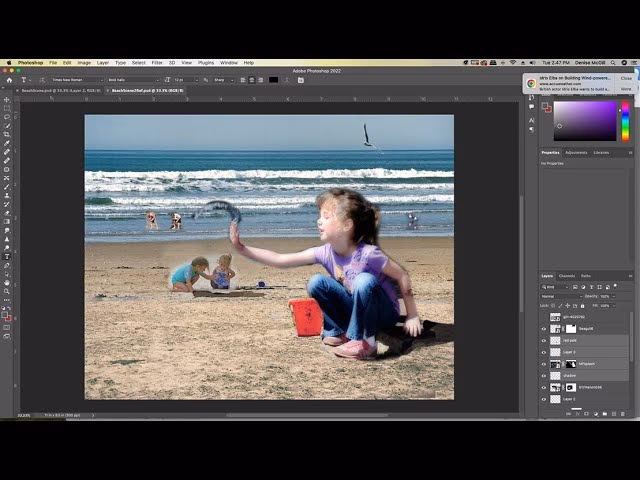This screenshot has height=480, width=640.
Task: Hide the Layer 3 layer
Action: pyautogui.click(x=545, y=352)
